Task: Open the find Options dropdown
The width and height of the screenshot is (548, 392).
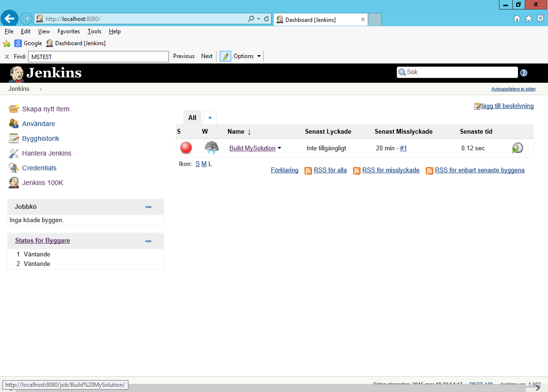Action: click(247, 56)
